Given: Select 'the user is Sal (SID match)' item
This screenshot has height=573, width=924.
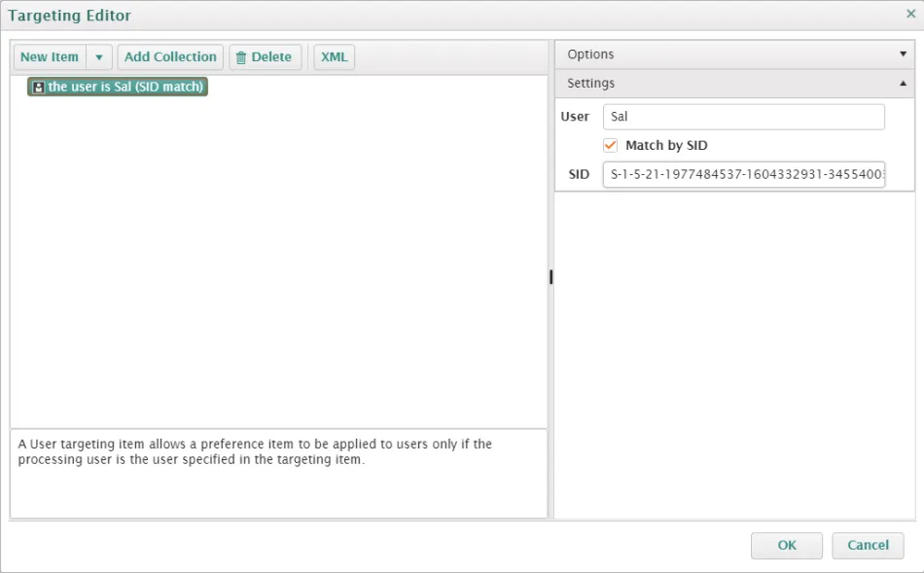Looking at the screenshot, I should coord(125,88).
